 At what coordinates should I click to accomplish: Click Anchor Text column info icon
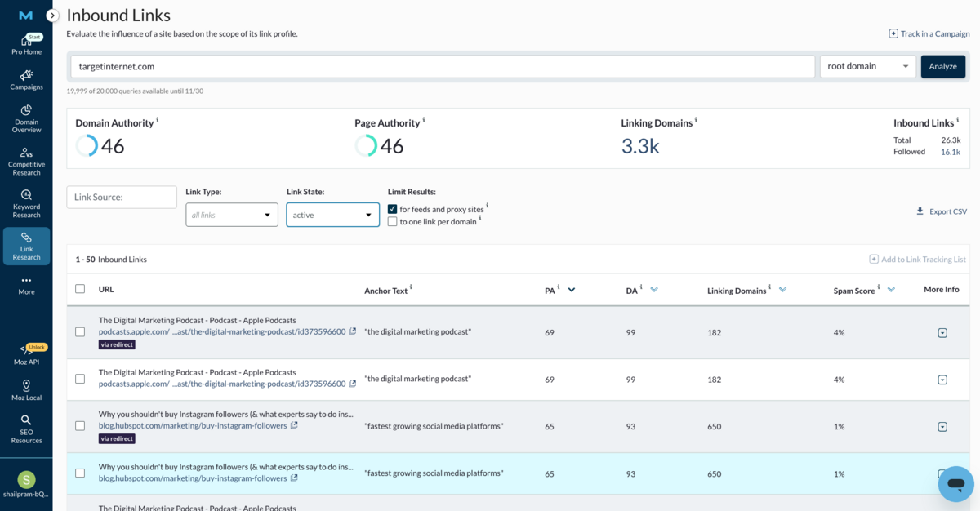[411, 287]
